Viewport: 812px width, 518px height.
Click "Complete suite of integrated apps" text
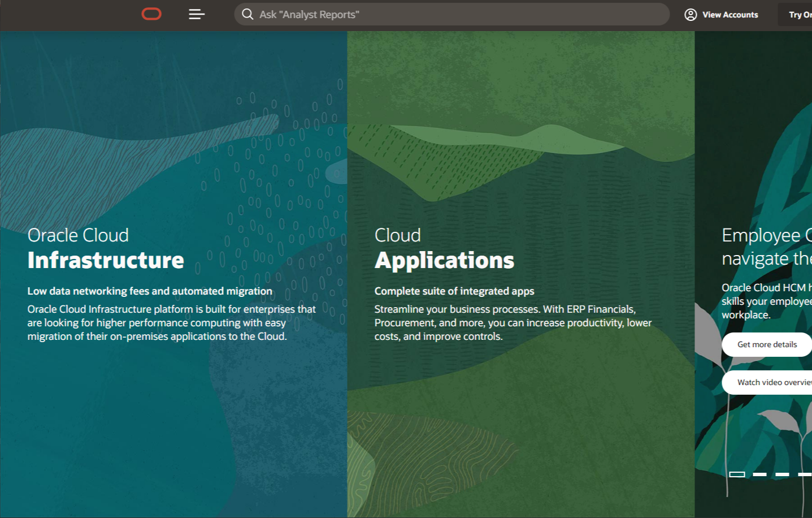[x=454, y=291]
